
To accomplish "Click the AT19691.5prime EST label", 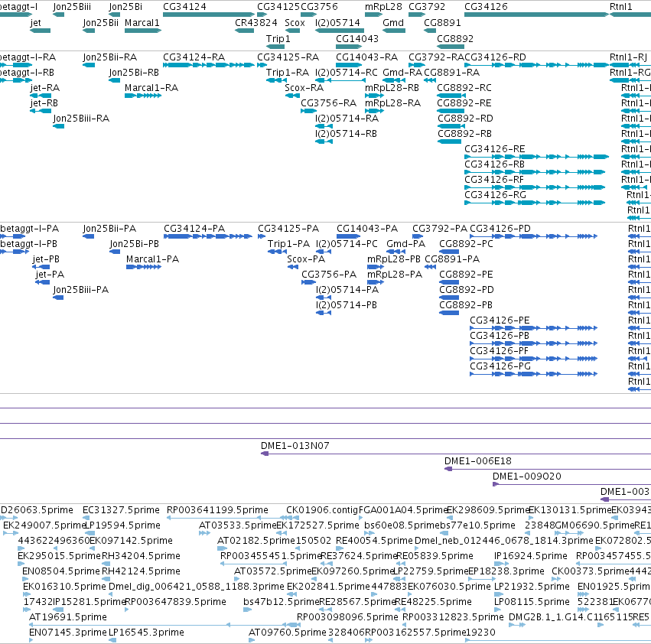I will click(x=68, y=617).
